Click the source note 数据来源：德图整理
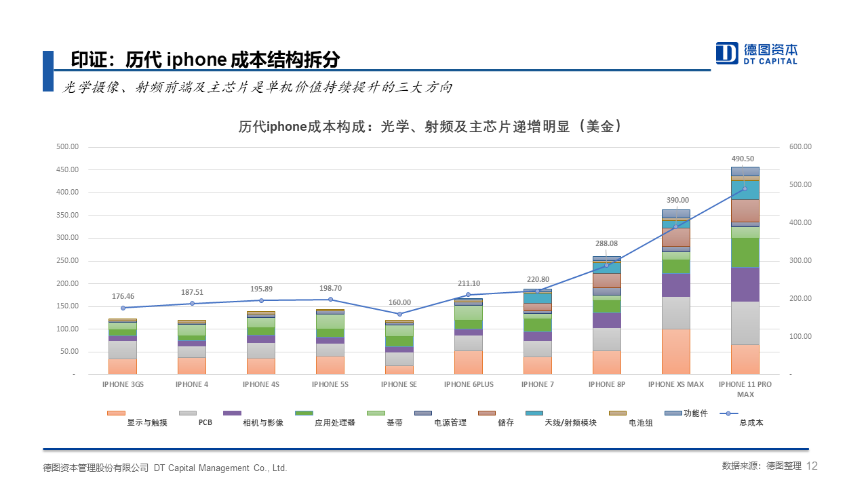 coord(762,466)
